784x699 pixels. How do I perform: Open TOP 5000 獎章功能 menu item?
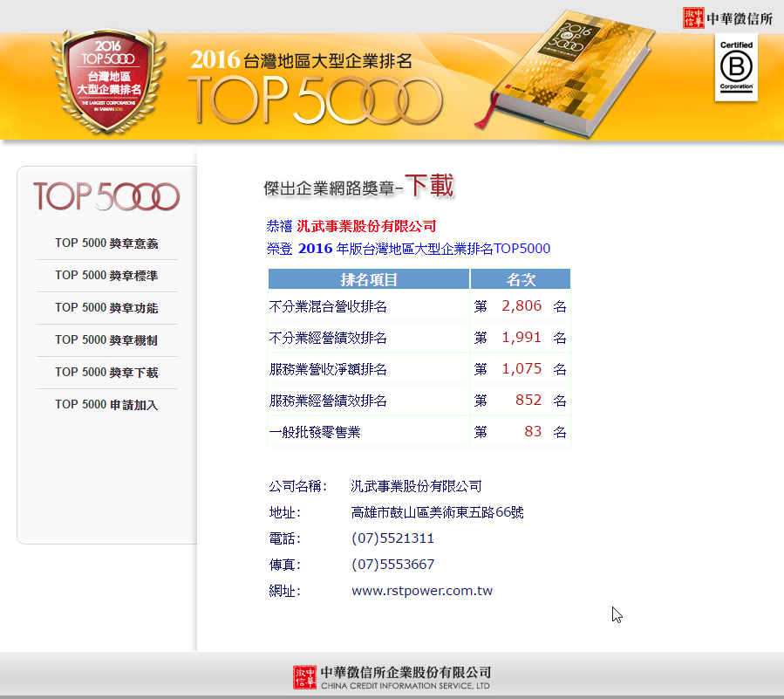(x=106, y=308)
